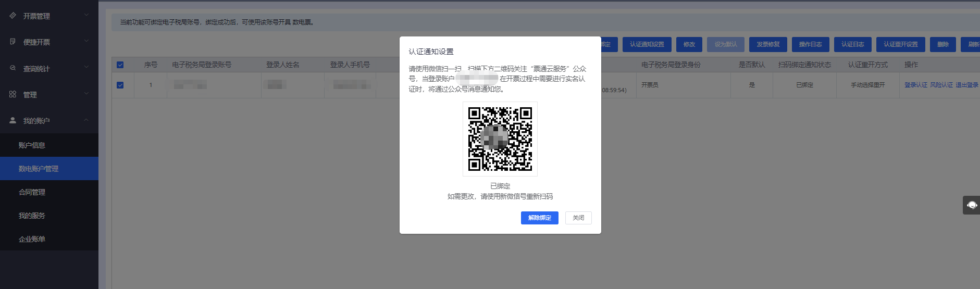980x289 pixels.
Task: Click the 设为默认 toolbar button
Action: [x=726, y=44]
